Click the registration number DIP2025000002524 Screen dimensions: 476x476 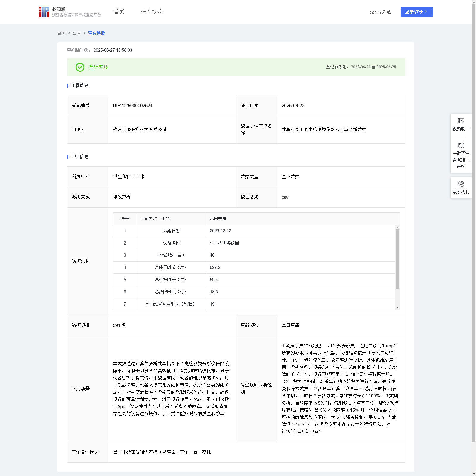click(x=133, y=106)
